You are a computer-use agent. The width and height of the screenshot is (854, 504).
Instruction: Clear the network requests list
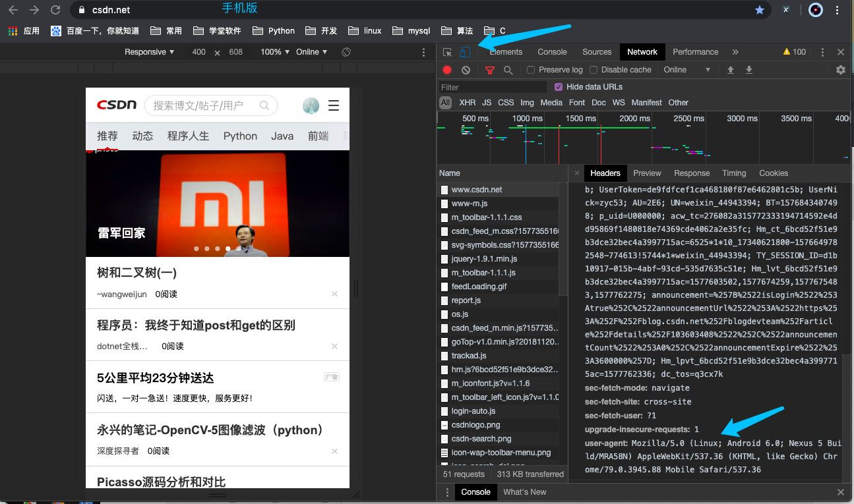coord(466,70)
